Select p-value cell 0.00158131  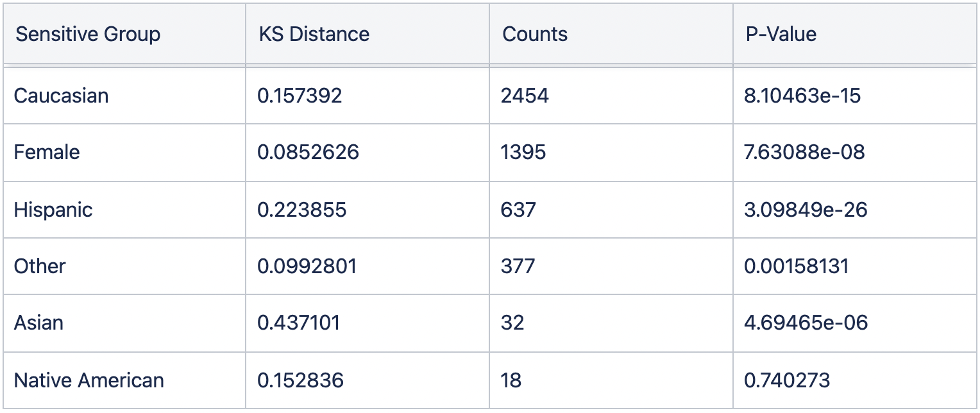796,266
